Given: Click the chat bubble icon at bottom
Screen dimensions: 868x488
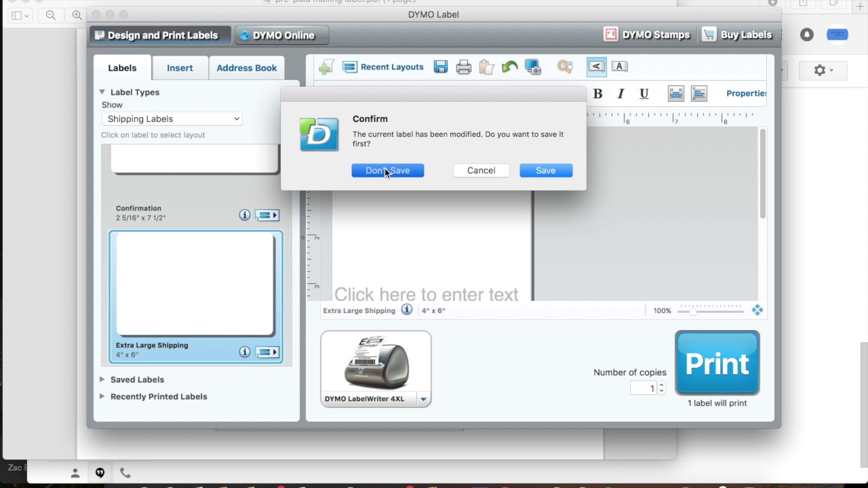Looking at the screenshot, I should [x=100, y=472].
